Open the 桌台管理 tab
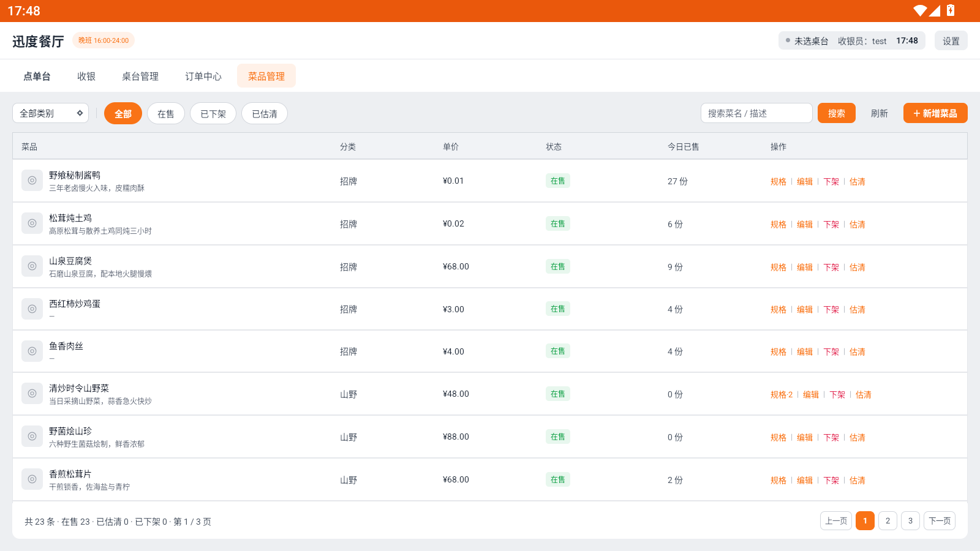This screenshot has width=980, height=551. [x=140, y=76]
